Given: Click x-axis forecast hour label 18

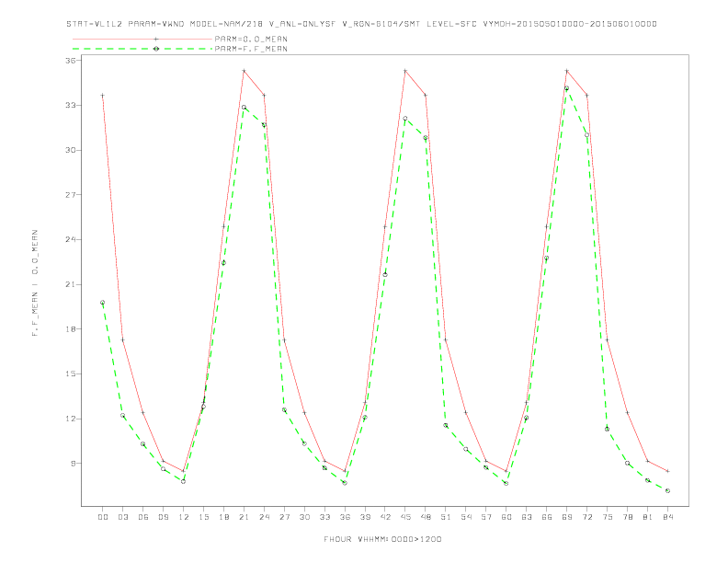Looking at the screenshot, I should [223, 517].
